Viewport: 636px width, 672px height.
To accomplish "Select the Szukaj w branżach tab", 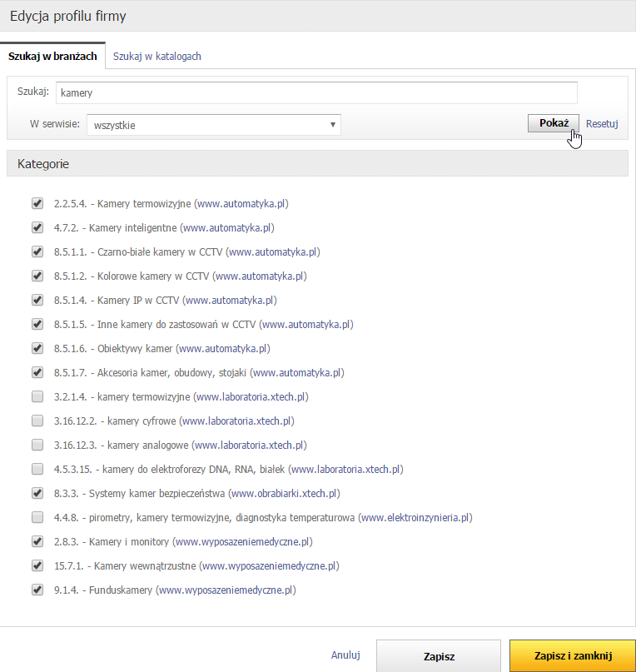I will click(x=52, y=57).
